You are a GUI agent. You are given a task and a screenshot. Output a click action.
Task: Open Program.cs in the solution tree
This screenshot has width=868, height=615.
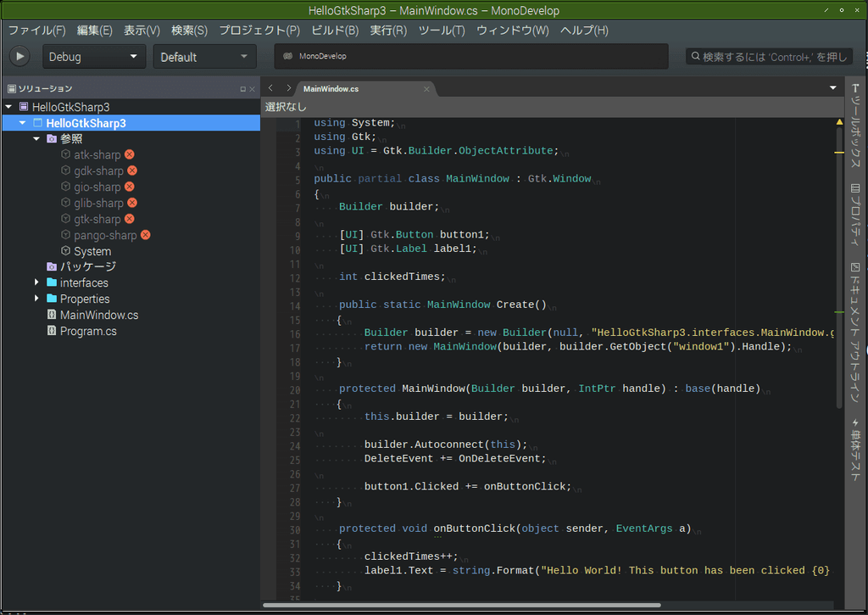(x=88, y=331)
